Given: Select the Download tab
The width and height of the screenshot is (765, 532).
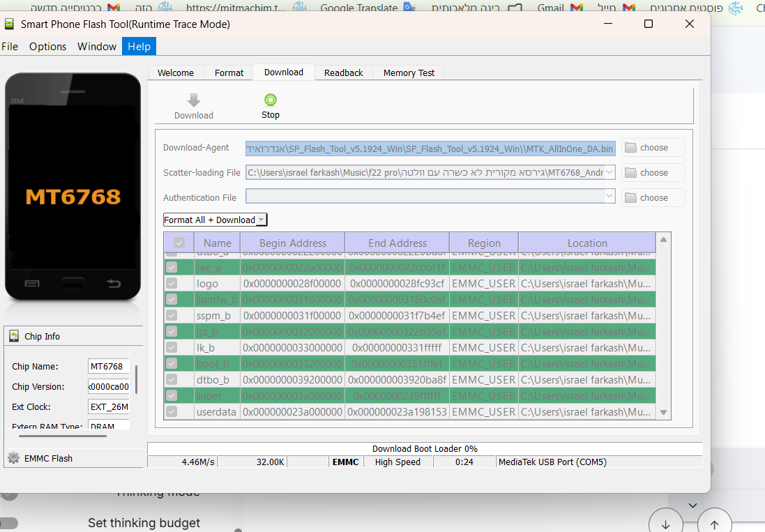Looking at the screenshot, I should [x=284, y=73].
